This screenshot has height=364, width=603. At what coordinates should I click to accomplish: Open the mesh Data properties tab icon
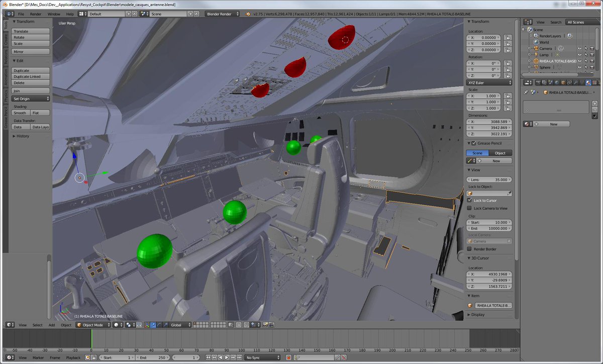pos(582,83)
